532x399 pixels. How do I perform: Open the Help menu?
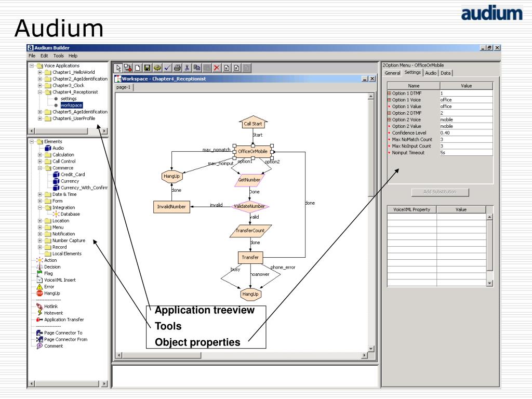pos(73,56)
